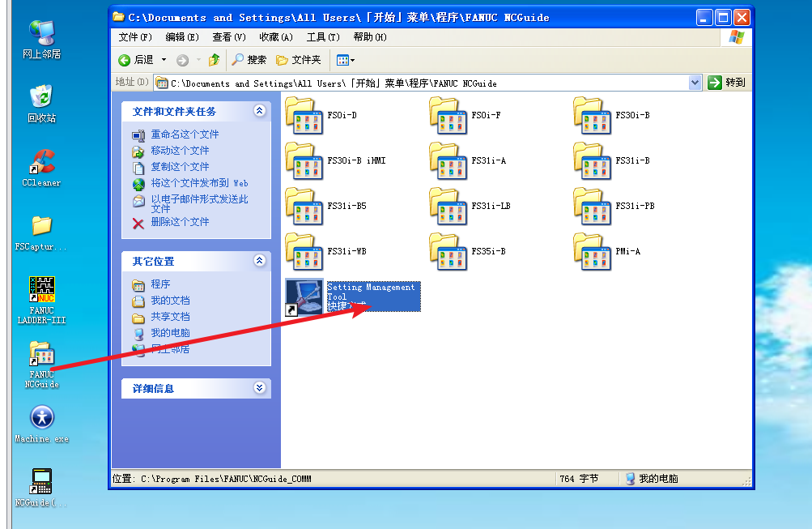Open the FS30i-B iHMI folder
This screenshot has width=812, height=529.
(336, 161)
